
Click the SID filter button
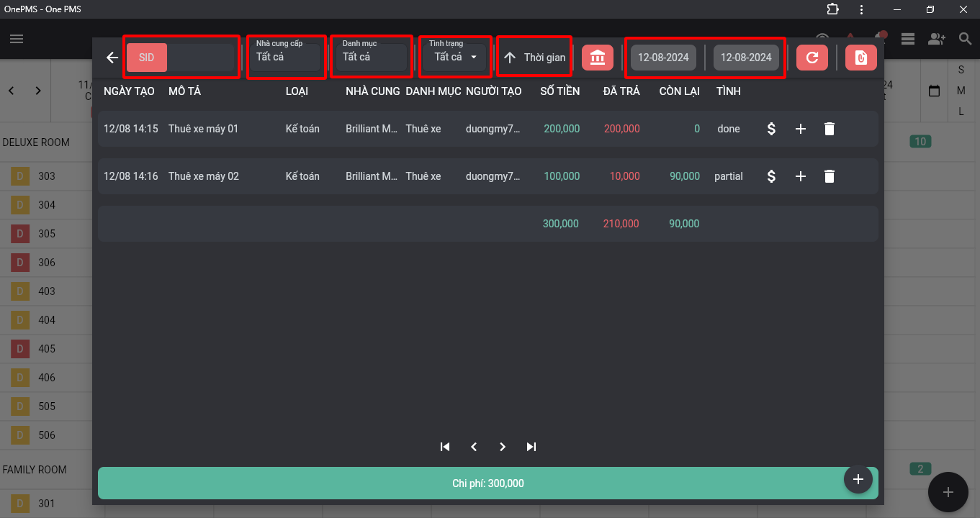click(147, 58)
